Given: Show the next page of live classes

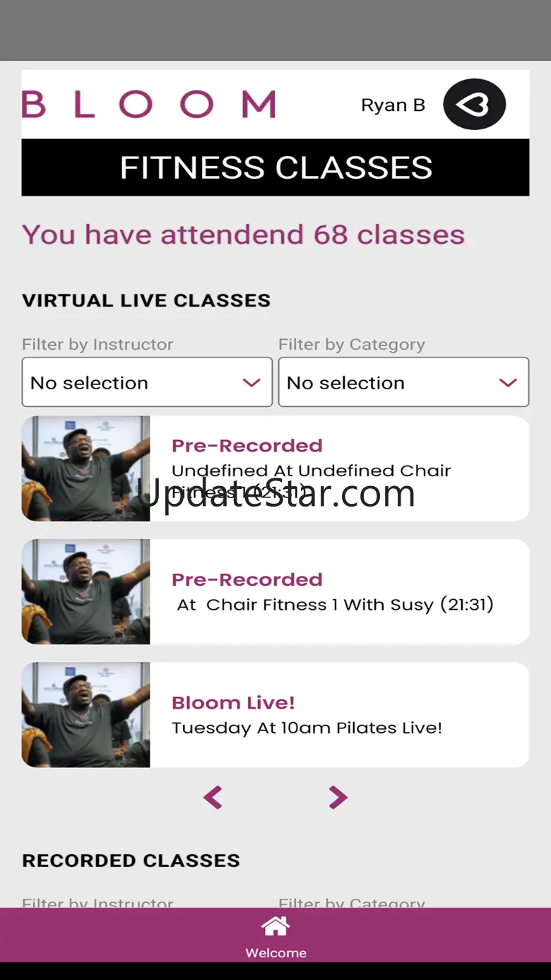Looking at the screenshot, I should [338, 797].
